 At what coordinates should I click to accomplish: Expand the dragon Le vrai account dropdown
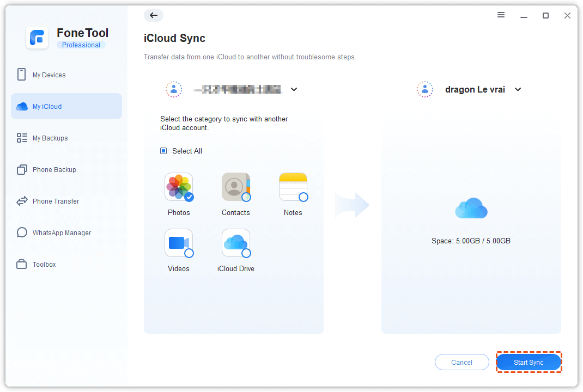pyautogui.click(x=518, y=89)
